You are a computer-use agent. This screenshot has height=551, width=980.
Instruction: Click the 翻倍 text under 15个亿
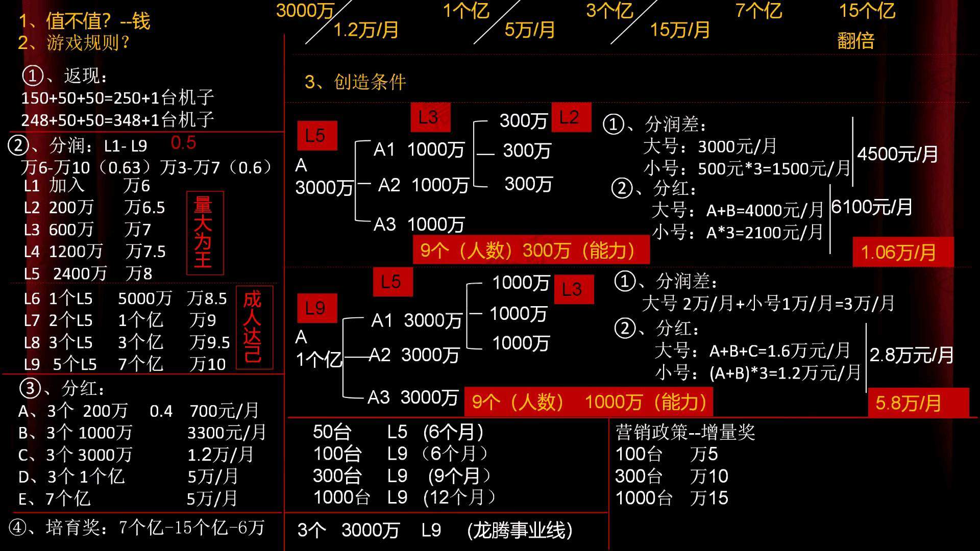[x=855, y=40]
